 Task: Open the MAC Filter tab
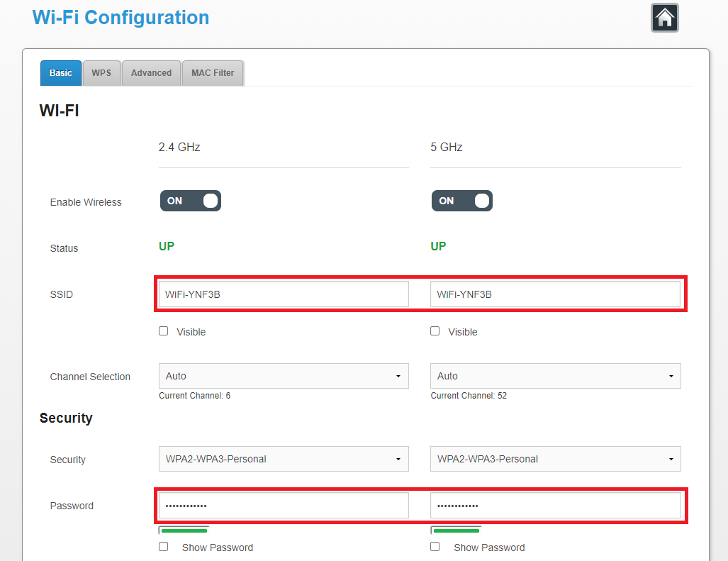point(212,72)
